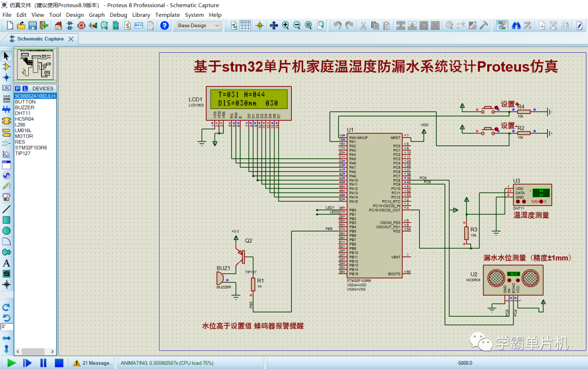Toggle the wire autorouter
The width and height of the screenshot is (588, 369).
tap(501, 25)
